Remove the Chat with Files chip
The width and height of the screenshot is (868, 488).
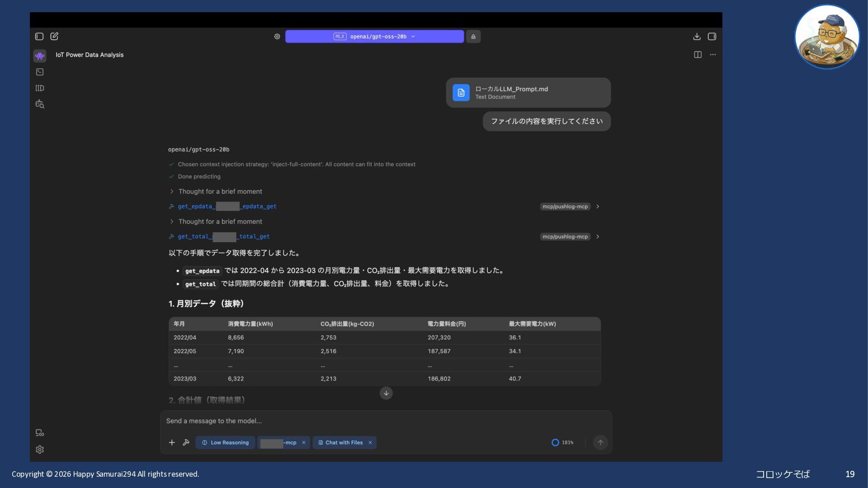click(x=370, y=442)
